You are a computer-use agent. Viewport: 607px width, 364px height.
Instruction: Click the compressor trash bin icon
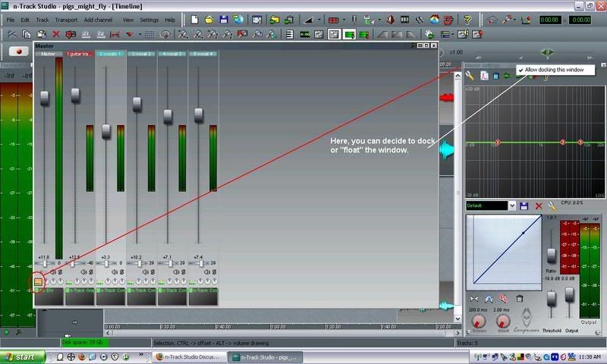pos(520,298)
